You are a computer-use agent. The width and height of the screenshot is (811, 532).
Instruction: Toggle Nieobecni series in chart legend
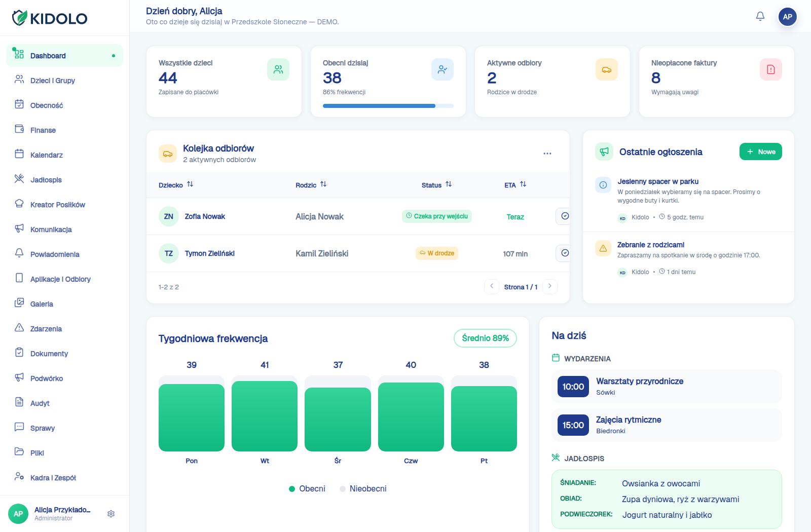[x=363, y=489]
